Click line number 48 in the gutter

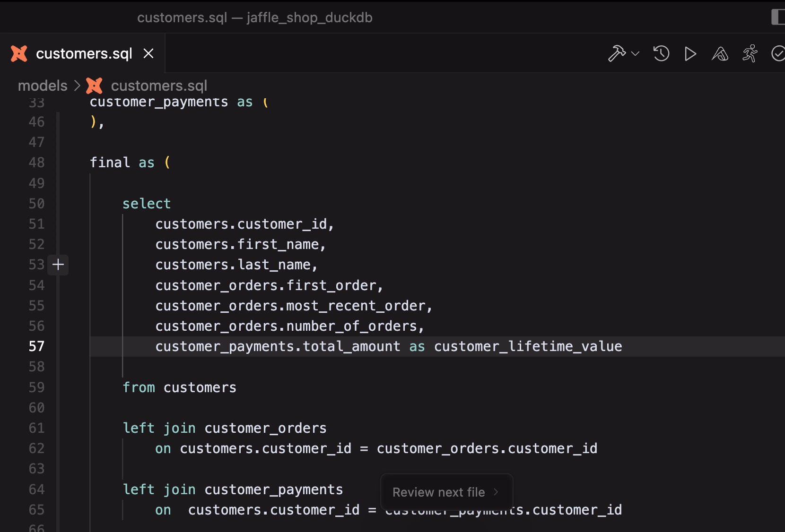(x=36, y=163)
